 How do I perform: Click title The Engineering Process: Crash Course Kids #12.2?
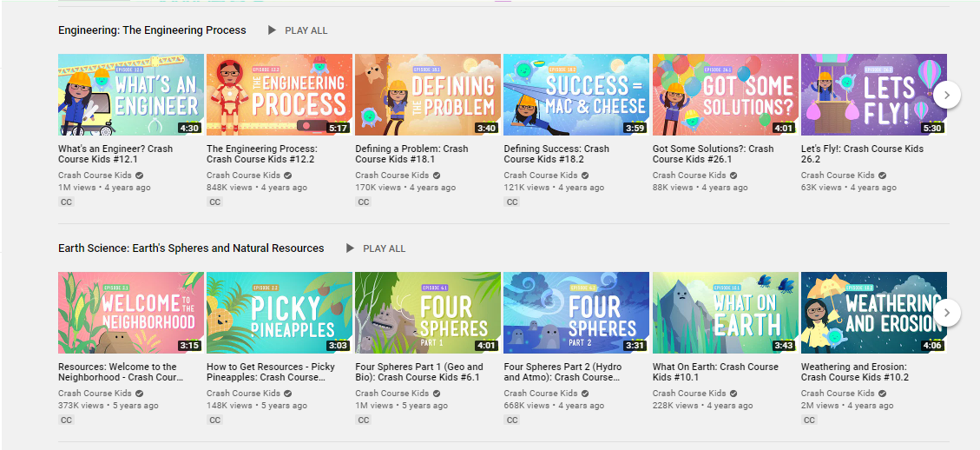(262, 154)
